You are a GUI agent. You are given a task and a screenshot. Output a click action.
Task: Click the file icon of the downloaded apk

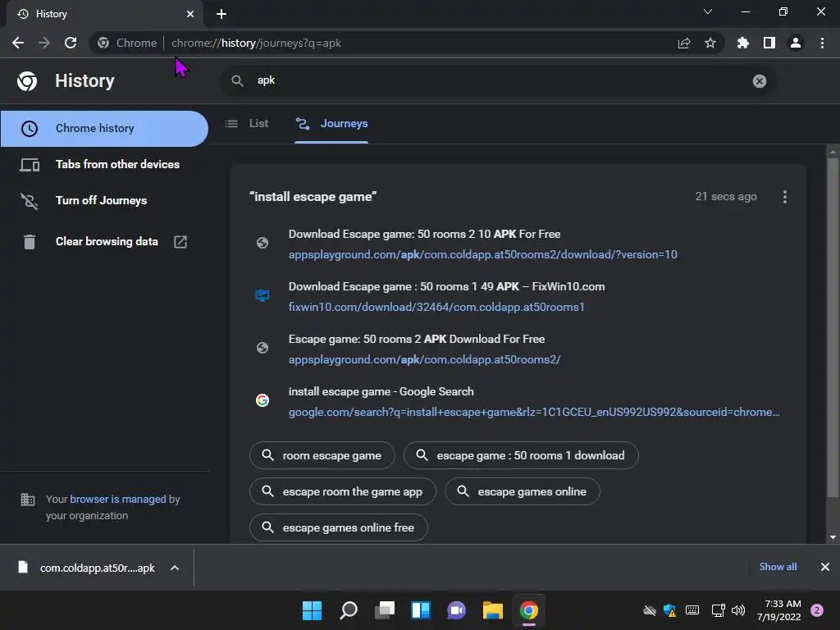click(x=23, y=567)
